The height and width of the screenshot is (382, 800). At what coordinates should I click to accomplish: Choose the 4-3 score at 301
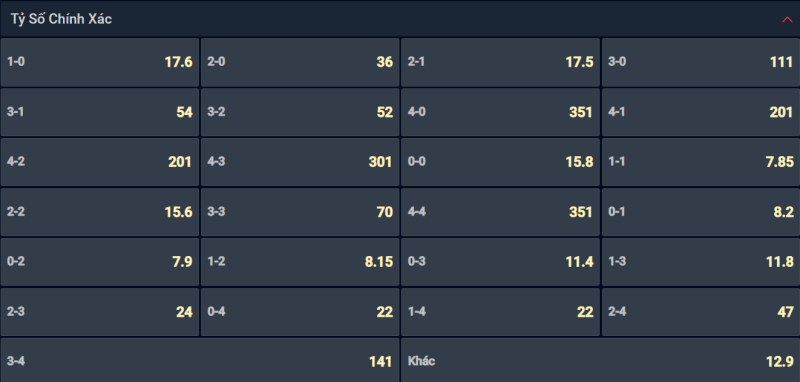click(300, 162)
